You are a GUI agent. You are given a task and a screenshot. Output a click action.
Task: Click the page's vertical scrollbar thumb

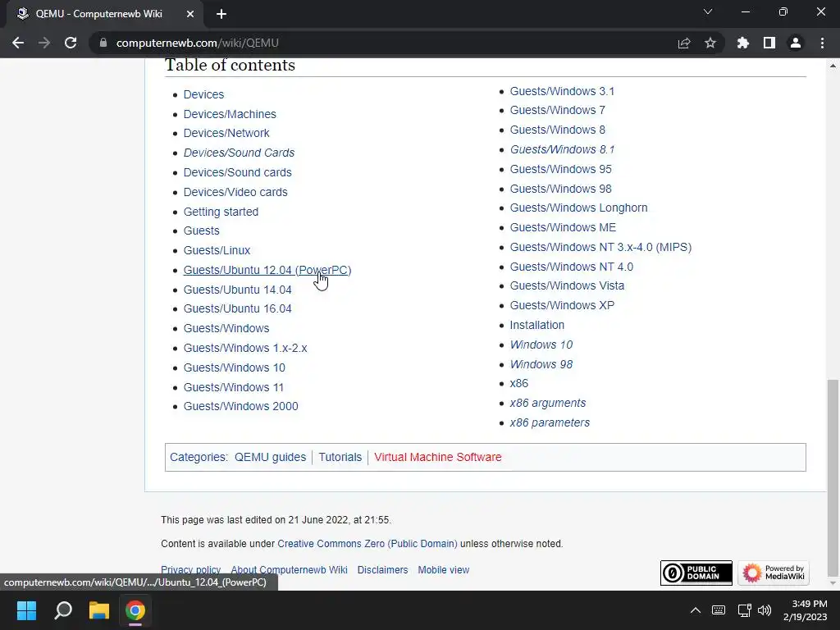click(832, 477)
